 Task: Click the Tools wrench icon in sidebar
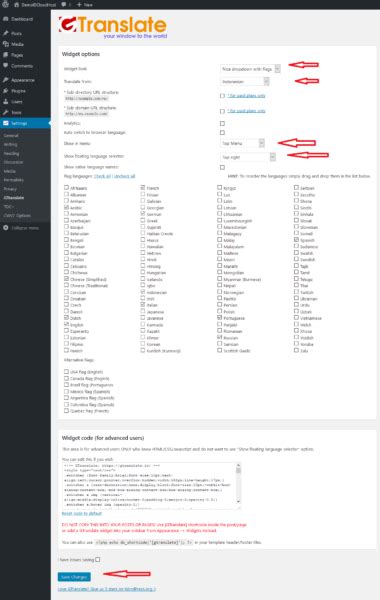point(5,112)
